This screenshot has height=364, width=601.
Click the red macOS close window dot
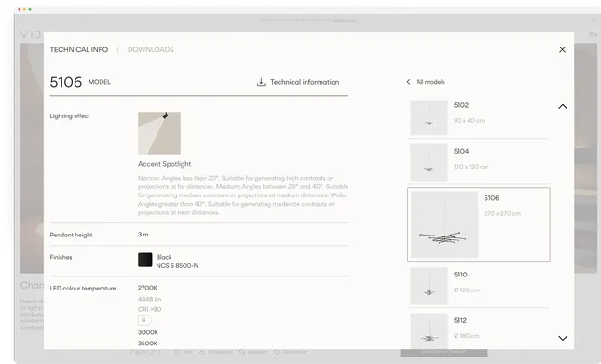pos(20,9)
